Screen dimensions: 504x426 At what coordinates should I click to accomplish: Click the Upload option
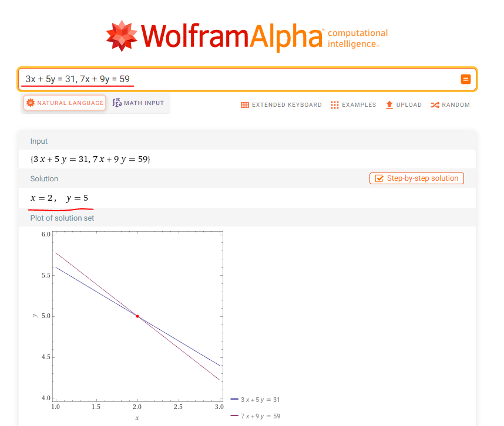[x=404, y=104]
